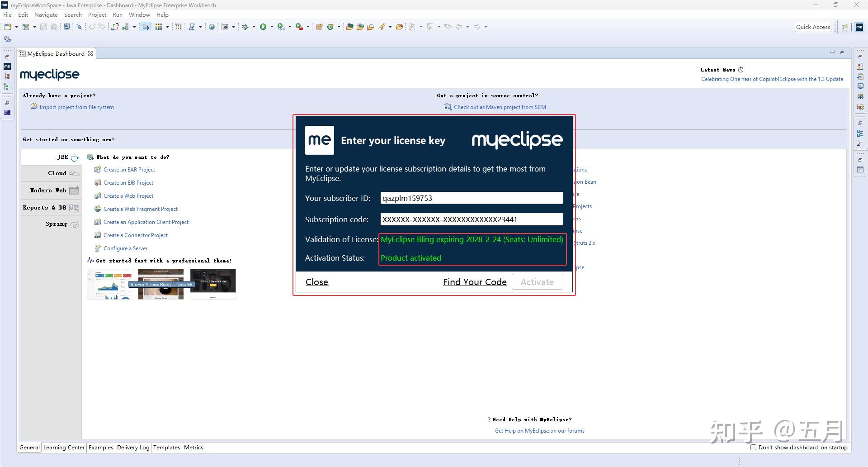This screenshot has width=868, height=467.
Task: Click the green Run icon
Action: [x=264, y=27]
